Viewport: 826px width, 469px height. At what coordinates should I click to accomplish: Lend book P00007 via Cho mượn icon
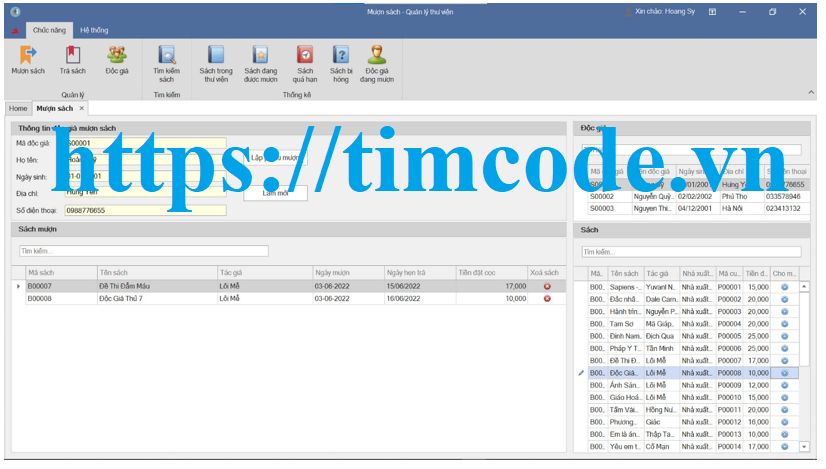(784, 360)
